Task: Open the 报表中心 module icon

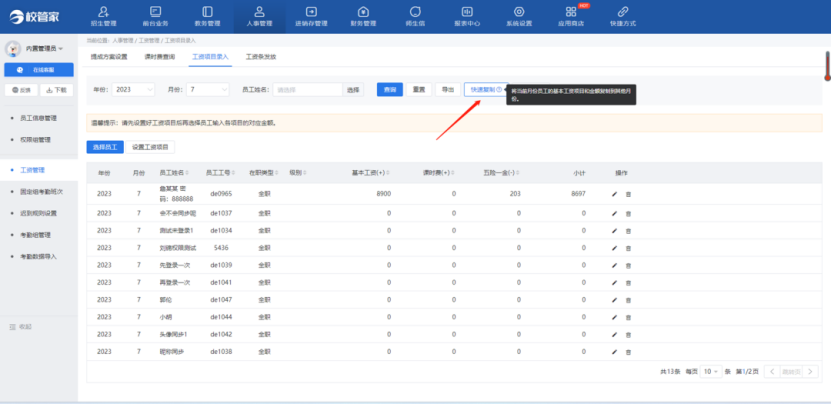Action: click(466, 13)
